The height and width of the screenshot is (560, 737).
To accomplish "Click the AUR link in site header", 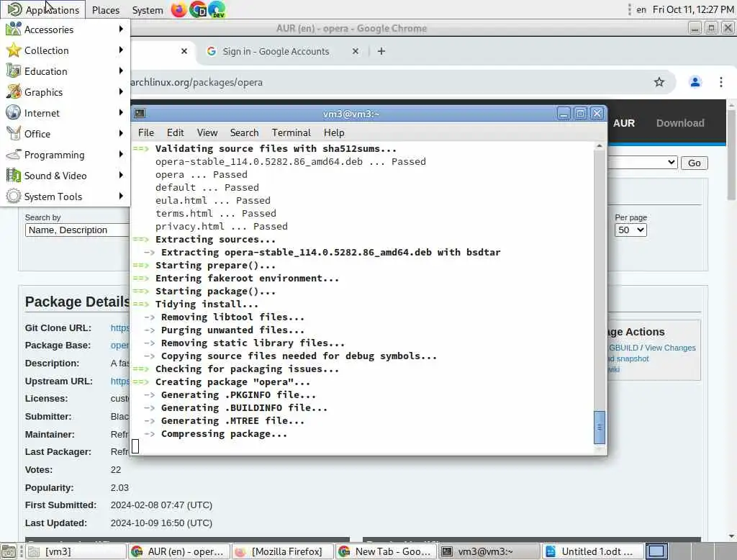I will [x=624, y=123].
